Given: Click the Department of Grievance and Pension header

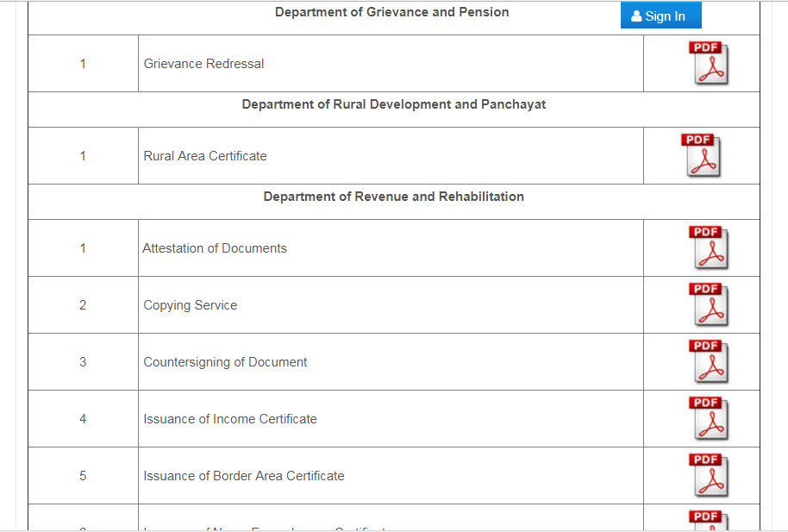Looking at the screenshot, I should pyautogui.click(x=392, y=12).
